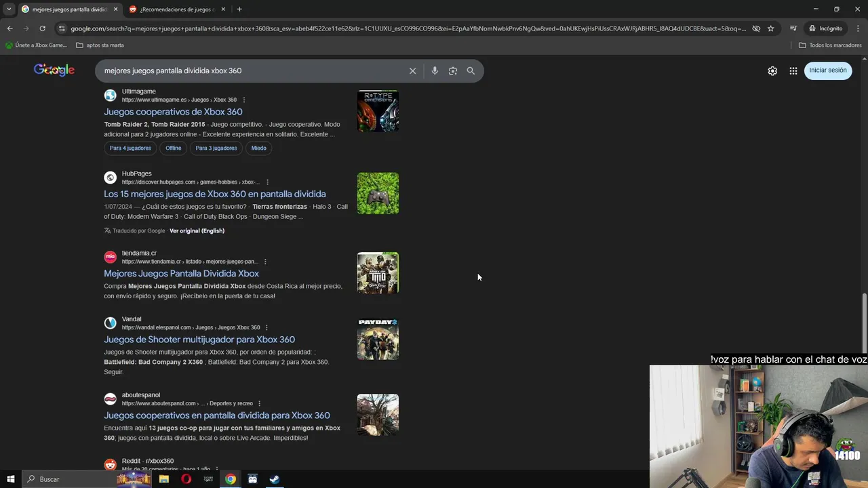Image resolution: width=868 pixels, height=488 pixels.
Task: Reload the current page
Action: click(42, 28)
